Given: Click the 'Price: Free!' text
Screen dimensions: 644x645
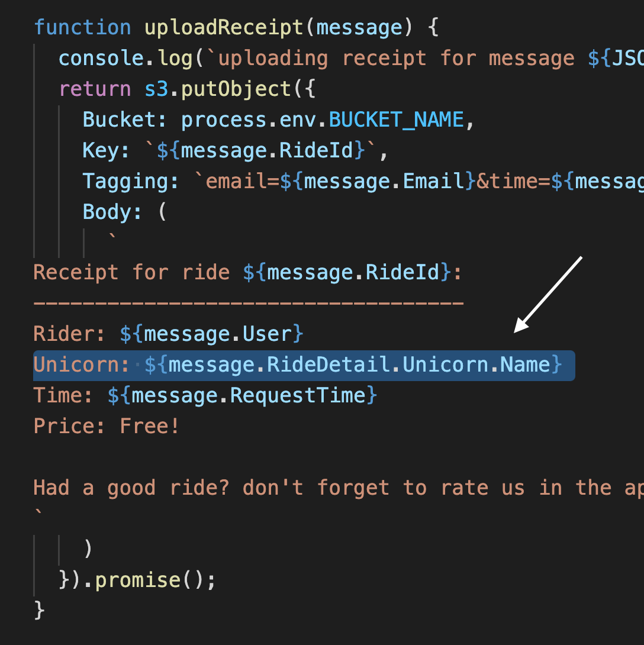Looking at the screenshot, I should 107,426.
